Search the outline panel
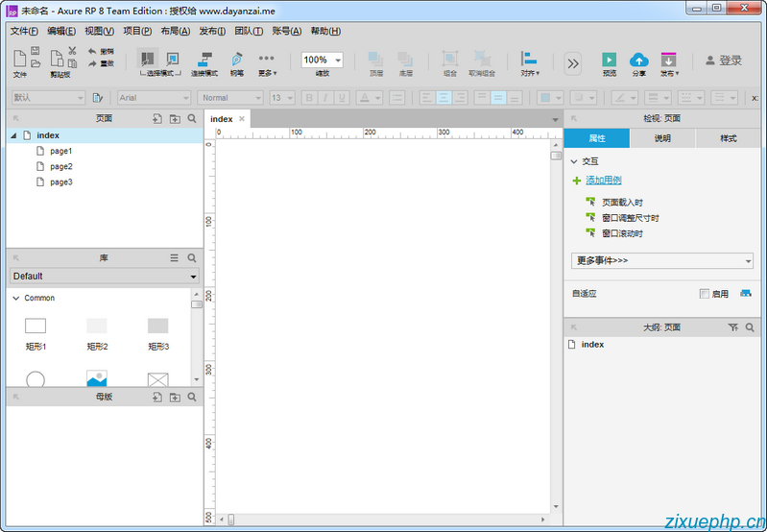 750,327
